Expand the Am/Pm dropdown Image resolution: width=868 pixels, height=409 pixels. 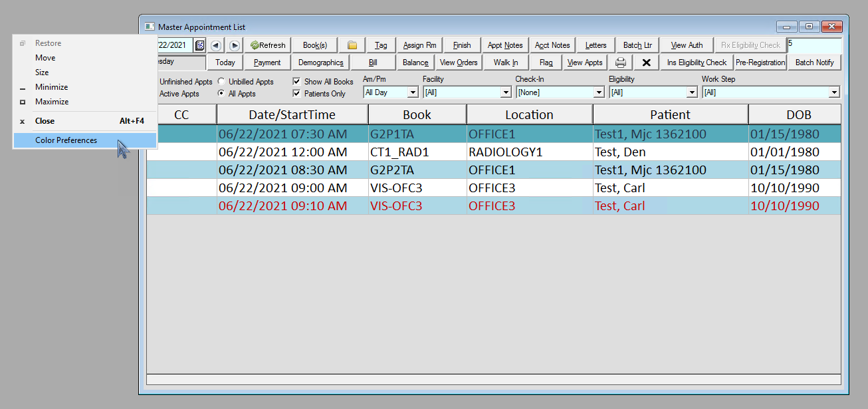pos(412,93)
